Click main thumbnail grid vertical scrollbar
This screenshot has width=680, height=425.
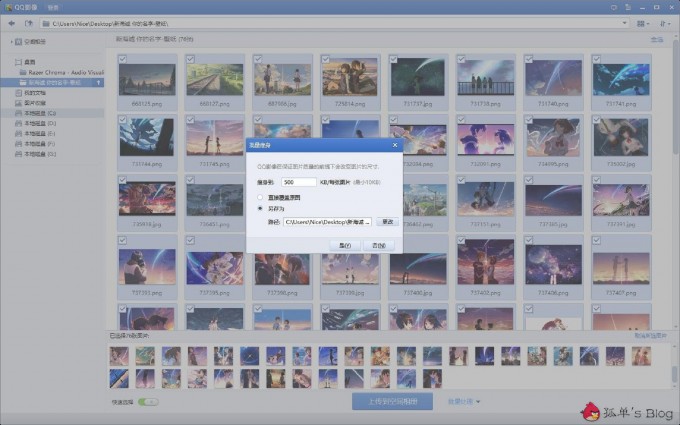coord(676,96)
